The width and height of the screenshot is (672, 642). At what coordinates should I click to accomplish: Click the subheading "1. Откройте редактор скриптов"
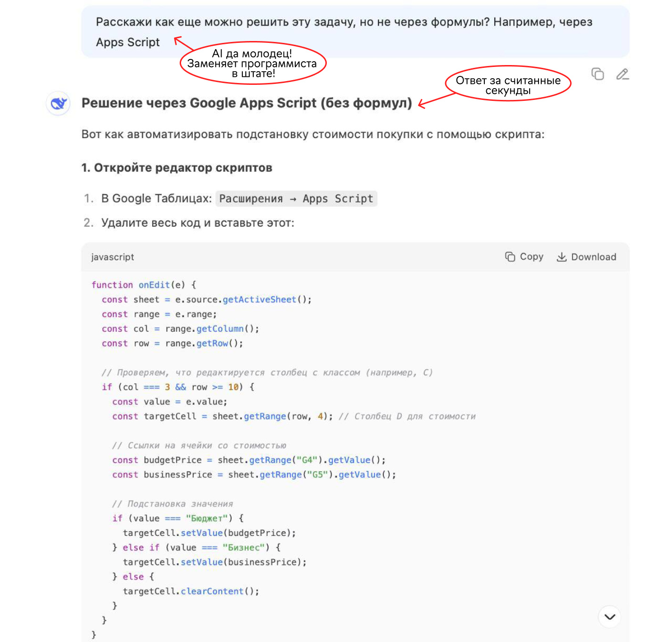point(176,168)
